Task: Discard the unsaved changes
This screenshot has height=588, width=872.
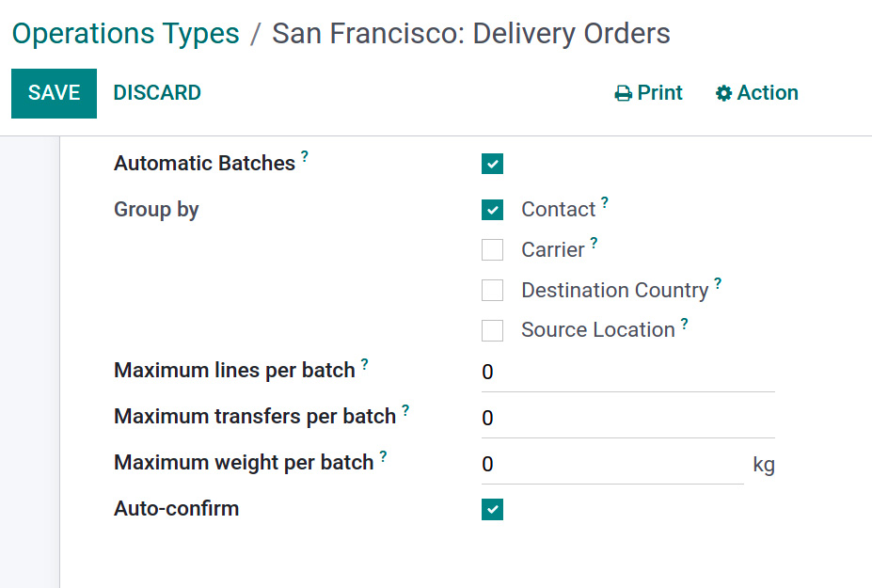Action: coord(157,93)
